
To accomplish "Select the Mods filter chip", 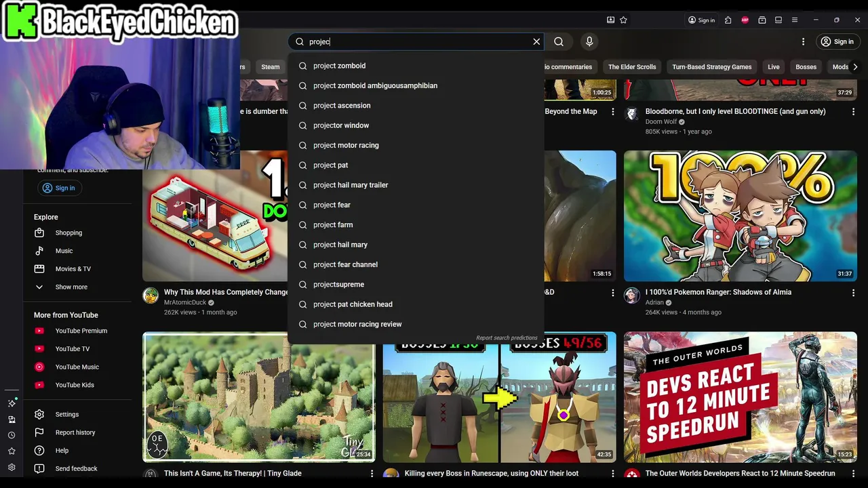I will point(840,66).
